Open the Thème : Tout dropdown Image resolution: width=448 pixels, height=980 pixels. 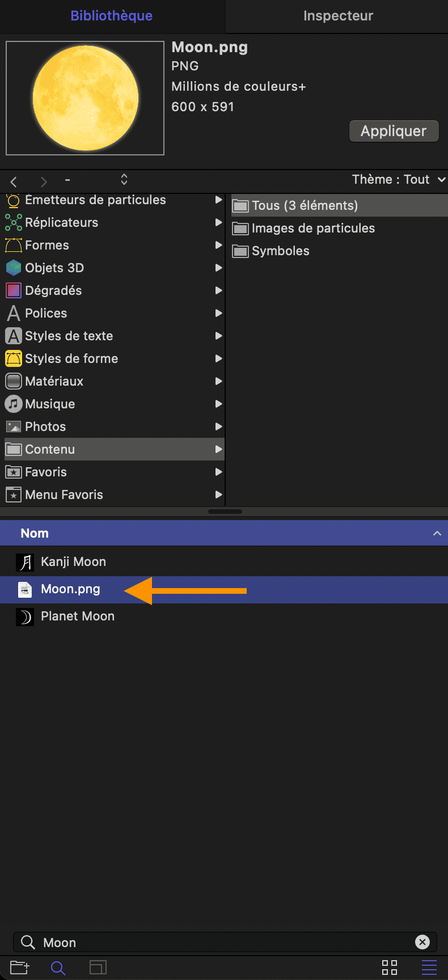(x=399, y=180)
